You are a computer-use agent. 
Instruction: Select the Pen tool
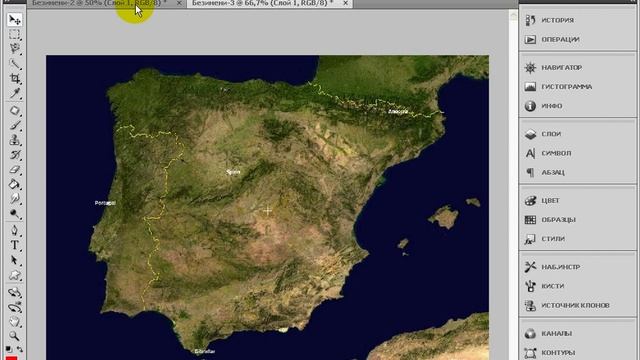[15, 231]
